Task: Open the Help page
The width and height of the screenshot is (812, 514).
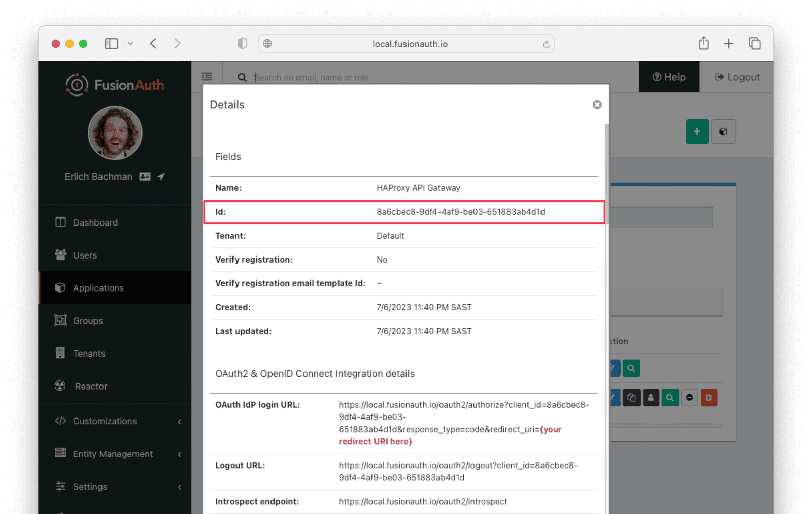Action: point(669,77)
